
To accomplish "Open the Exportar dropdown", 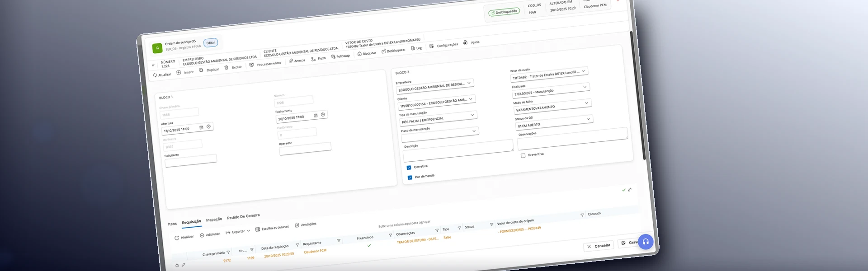I will 238,232.
